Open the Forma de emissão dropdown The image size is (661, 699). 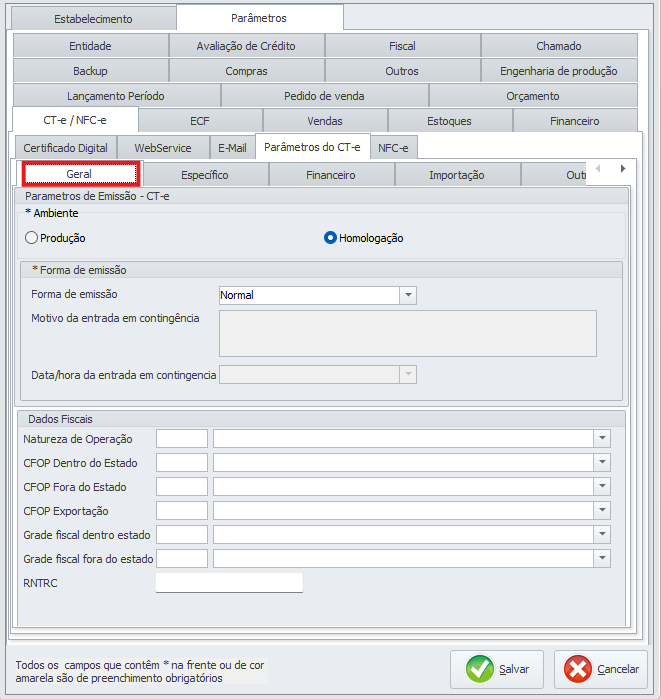[407, 295]
